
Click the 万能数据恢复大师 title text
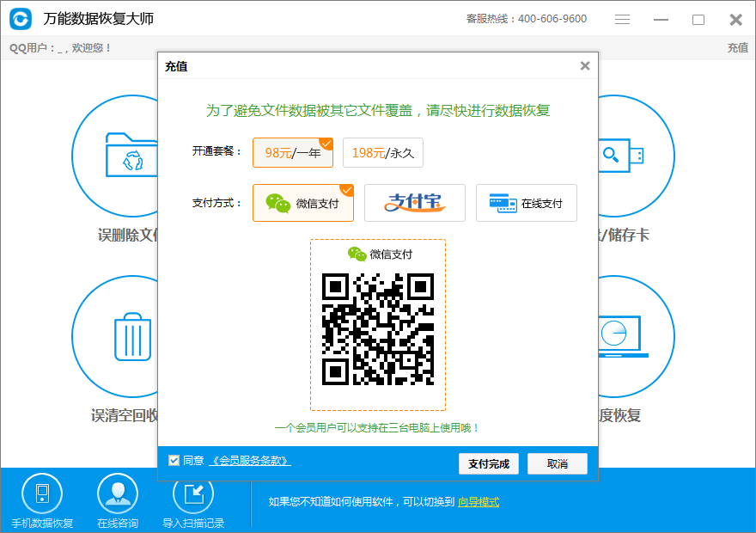point(98,18)
